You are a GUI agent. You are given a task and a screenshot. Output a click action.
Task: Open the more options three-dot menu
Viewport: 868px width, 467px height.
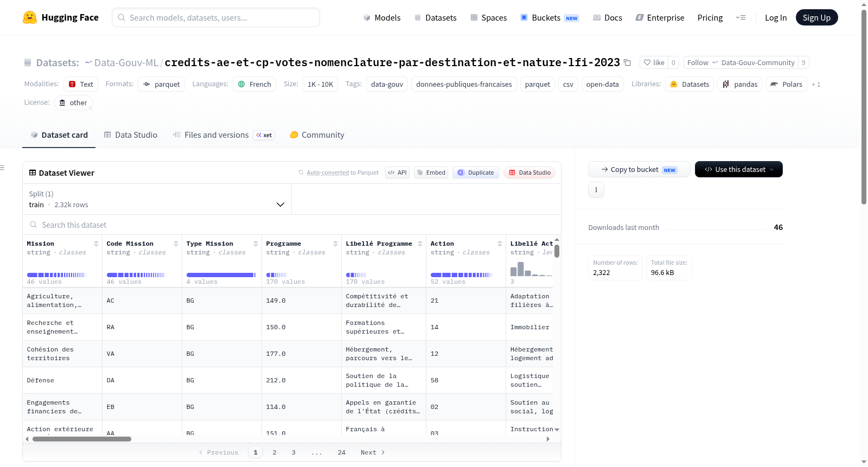pos(596,190)
